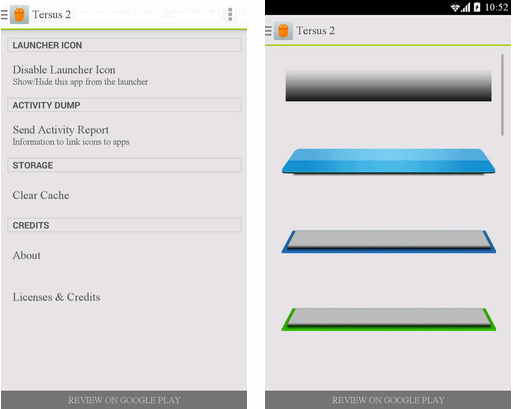Viewport: 513px width, 409px height.
Task: Tap 'Information to link icons to apps' text
Action: coord(71,142)
